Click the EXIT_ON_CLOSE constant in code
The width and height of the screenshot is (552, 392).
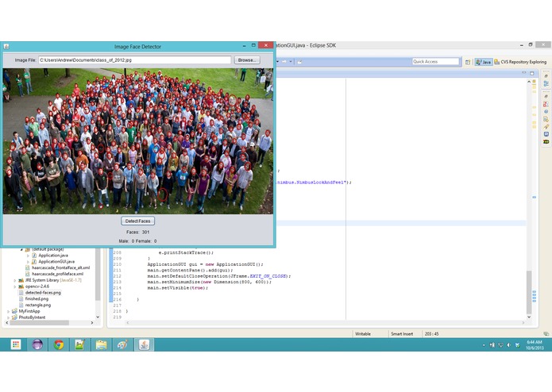tap(268, 276)
